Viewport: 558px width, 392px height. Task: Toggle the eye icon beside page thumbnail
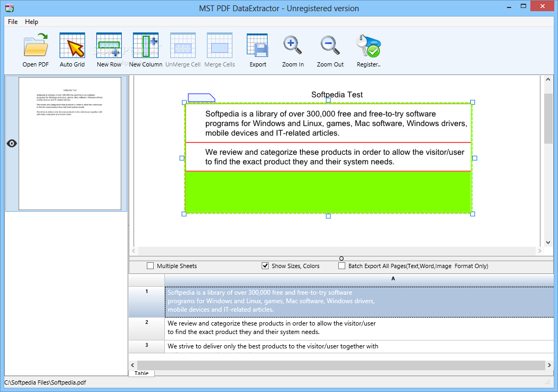[12, 144]
